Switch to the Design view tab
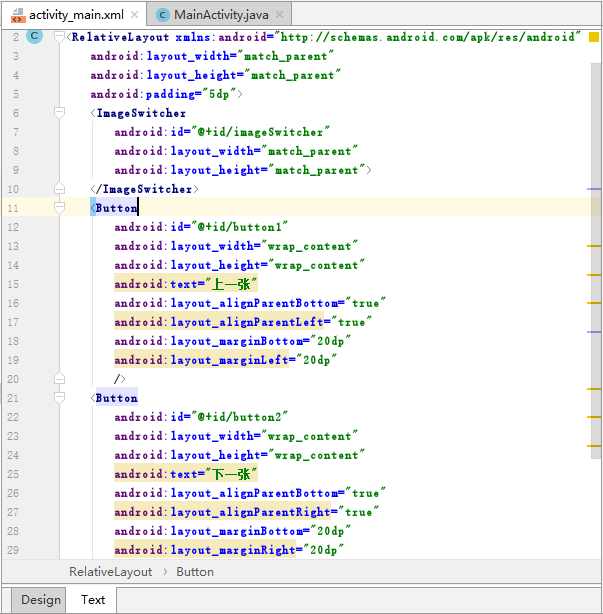 [x=39, y=600]
